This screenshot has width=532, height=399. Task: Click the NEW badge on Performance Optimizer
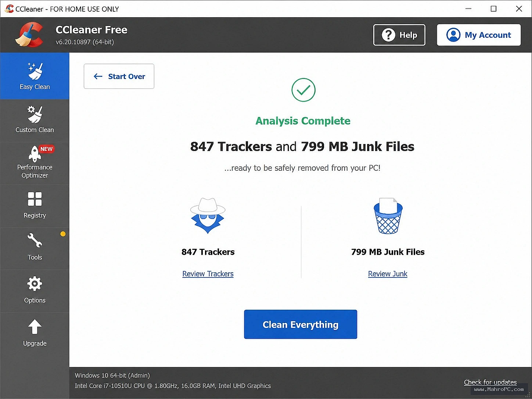coord(47,149)
